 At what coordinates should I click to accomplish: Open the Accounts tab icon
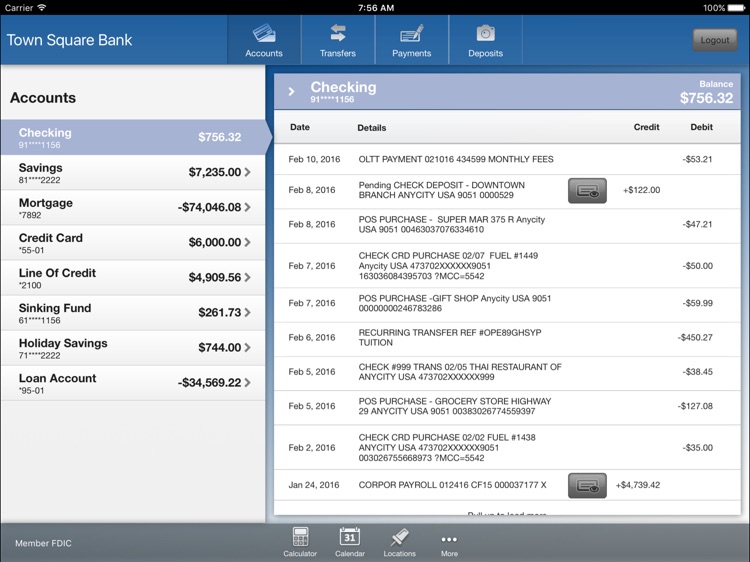tap(264, 33)
